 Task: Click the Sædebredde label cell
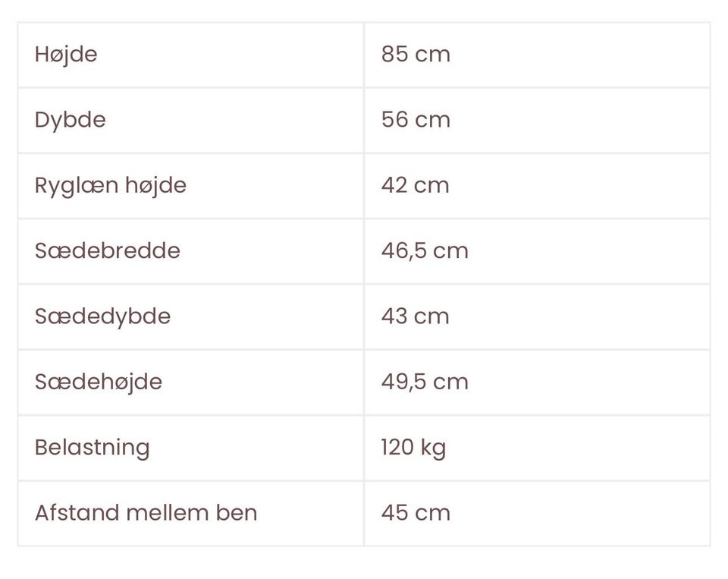[108, 250]
